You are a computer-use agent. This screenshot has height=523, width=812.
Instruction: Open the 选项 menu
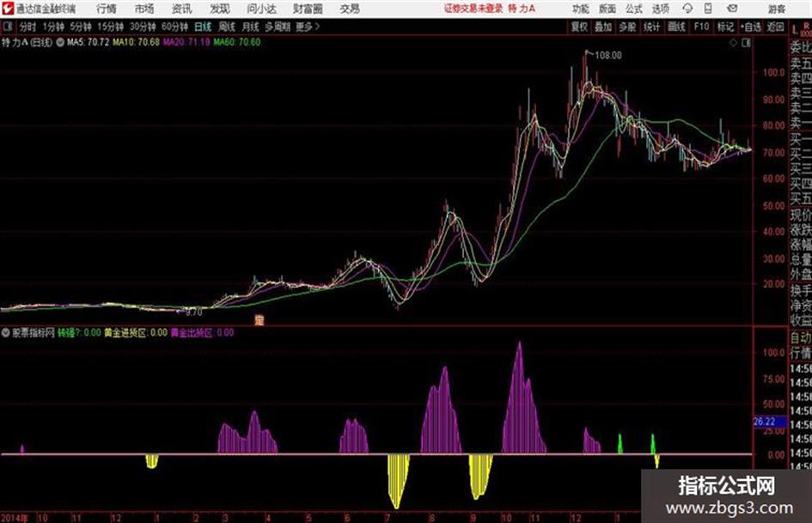(x=660, y=9)
